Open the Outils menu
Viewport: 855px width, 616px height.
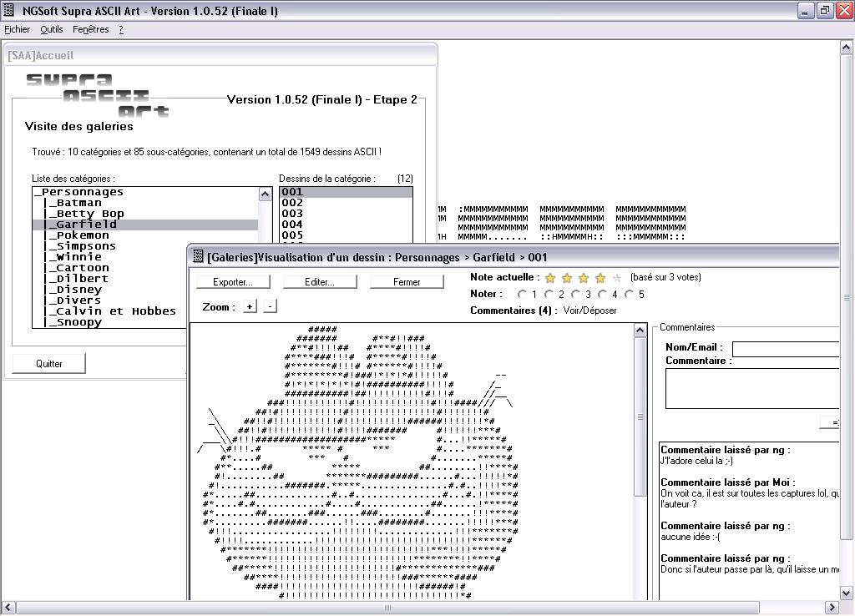(x=51, y=29)
